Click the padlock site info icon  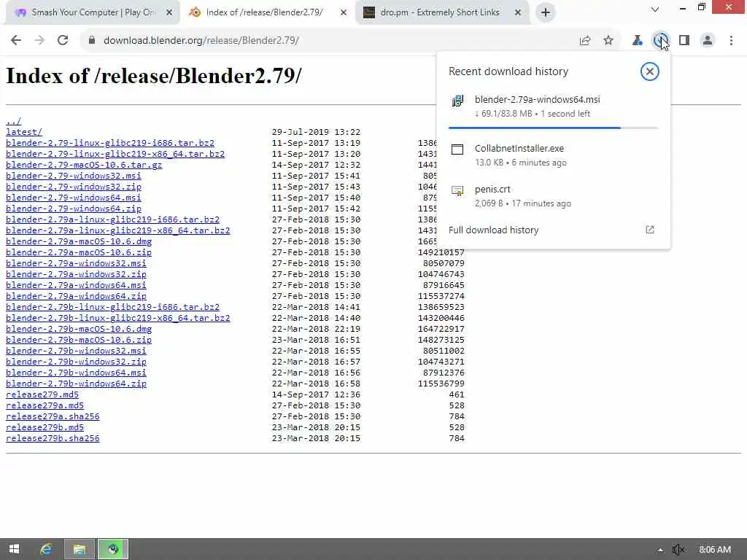pyautogui.click(x=92, y=41)
